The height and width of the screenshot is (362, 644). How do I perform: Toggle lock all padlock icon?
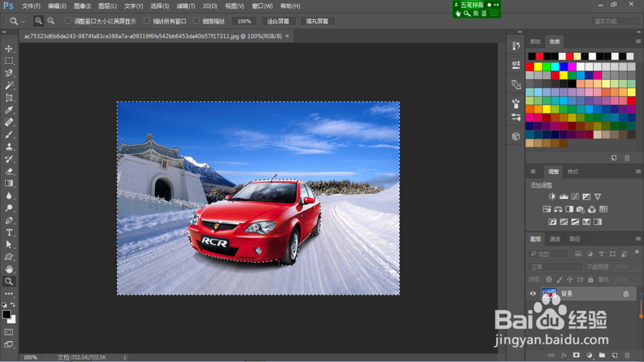click(x=591, y=280)
